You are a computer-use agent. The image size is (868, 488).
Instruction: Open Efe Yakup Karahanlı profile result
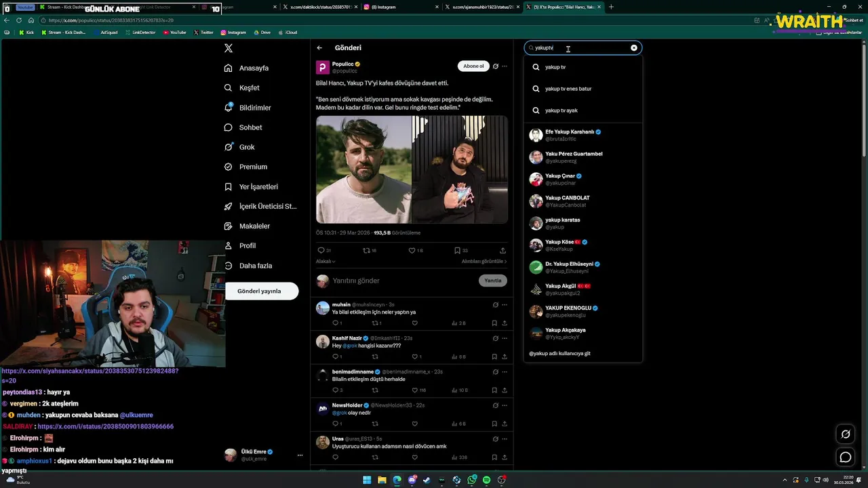click(x=583, y=135)
